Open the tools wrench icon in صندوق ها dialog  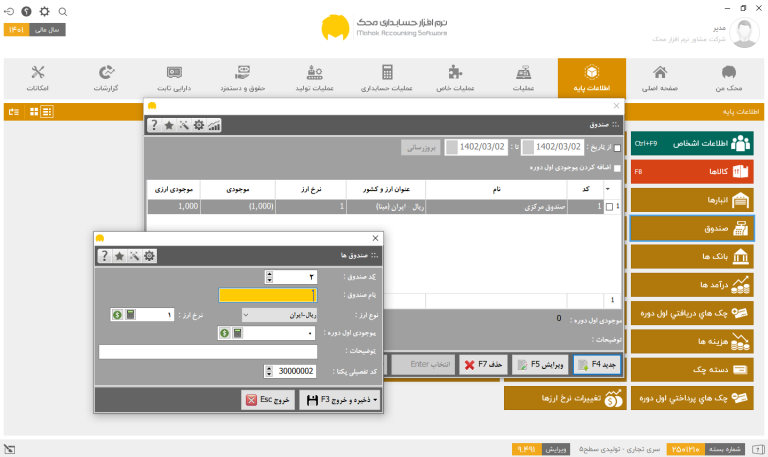(x=134, y=256)
